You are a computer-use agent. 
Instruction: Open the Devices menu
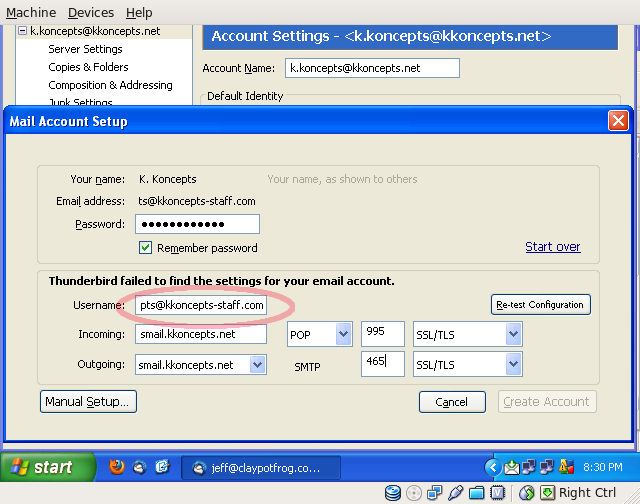coord(91,13)
